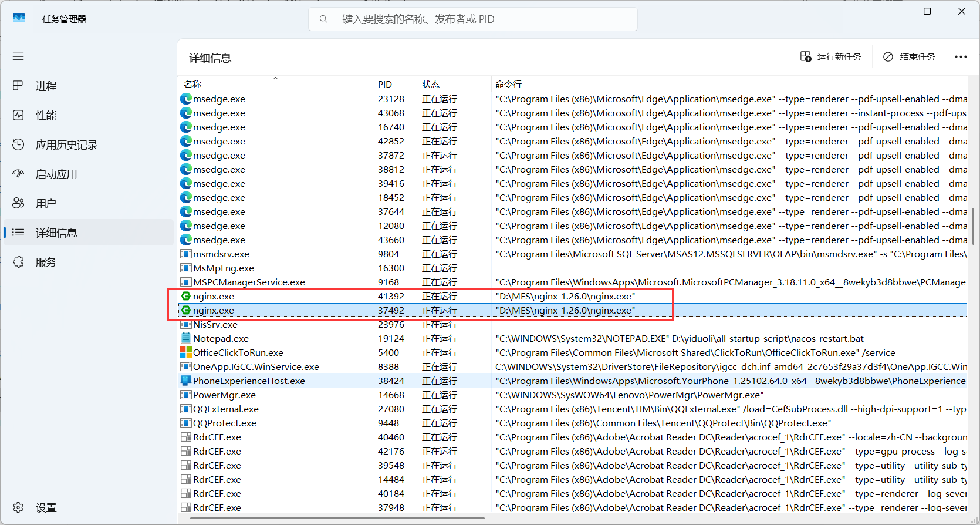Sort by the 名称 (Name) column header
Image resolution: width=980 pixels, height=525 pixels.
(x=276, y=84)
